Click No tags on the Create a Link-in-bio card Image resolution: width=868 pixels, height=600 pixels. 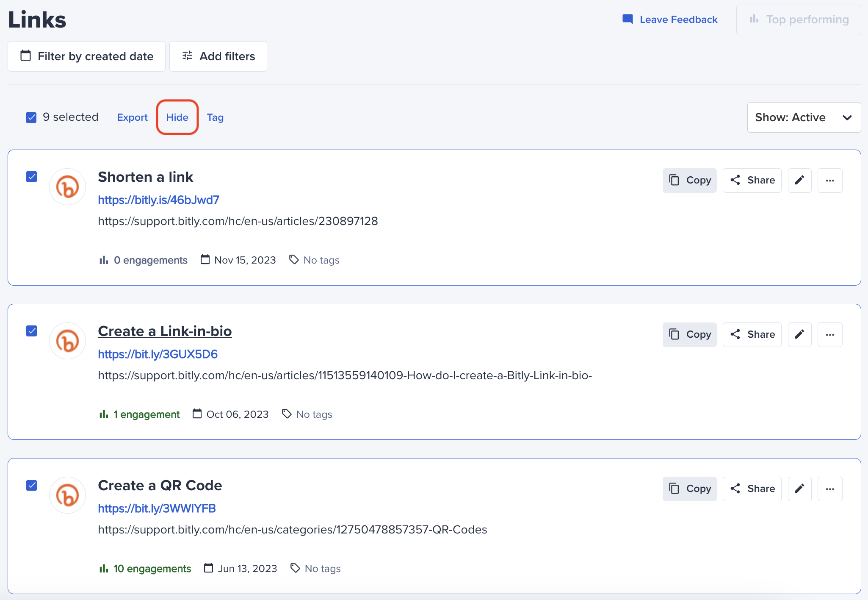(x=314, y=414)
